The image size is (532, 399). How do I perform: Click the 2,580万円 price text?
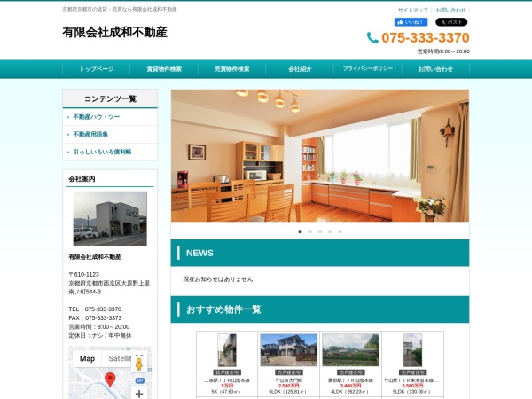pos(288,386)
